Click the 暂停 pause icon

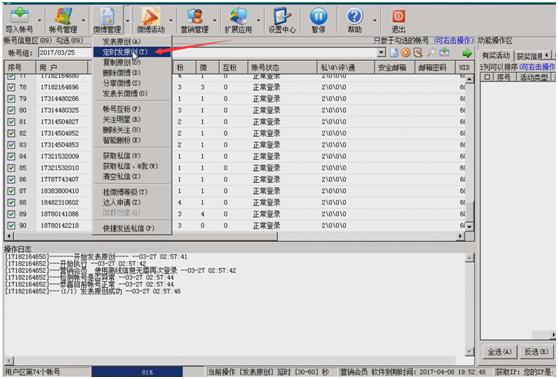click(319, 16)
